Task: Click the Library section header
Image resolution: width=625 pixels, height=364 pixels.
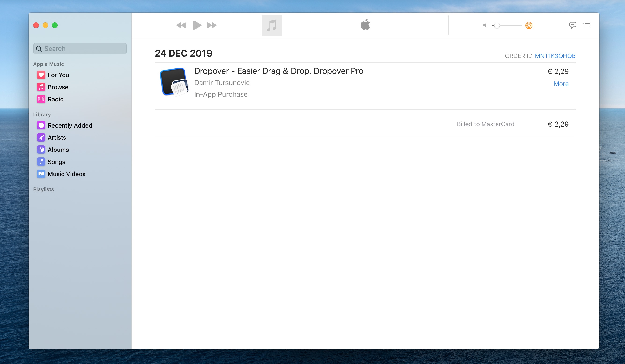Action: 42,114
